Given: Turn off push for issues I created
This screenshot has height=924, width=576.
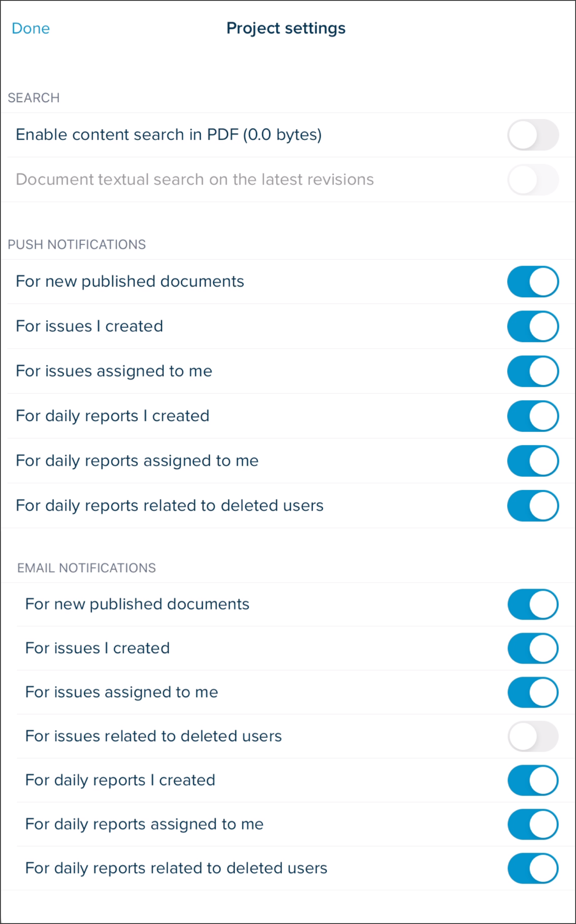Looking at the screenshot, I should (x=533, y=326).
